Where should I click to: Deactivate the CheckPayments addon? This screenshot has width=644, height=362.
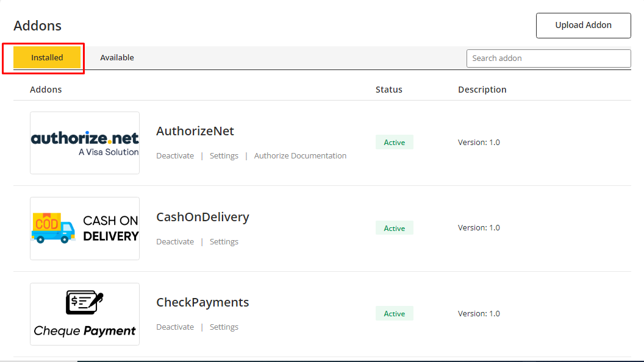pyautogui.click(x=175, y=327)
